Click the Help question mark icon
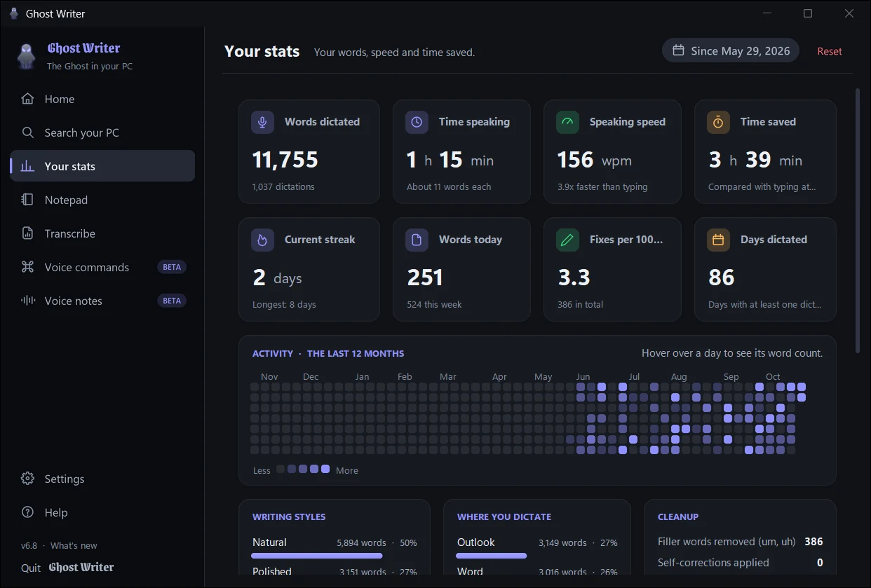 click(x=27, y=512)
